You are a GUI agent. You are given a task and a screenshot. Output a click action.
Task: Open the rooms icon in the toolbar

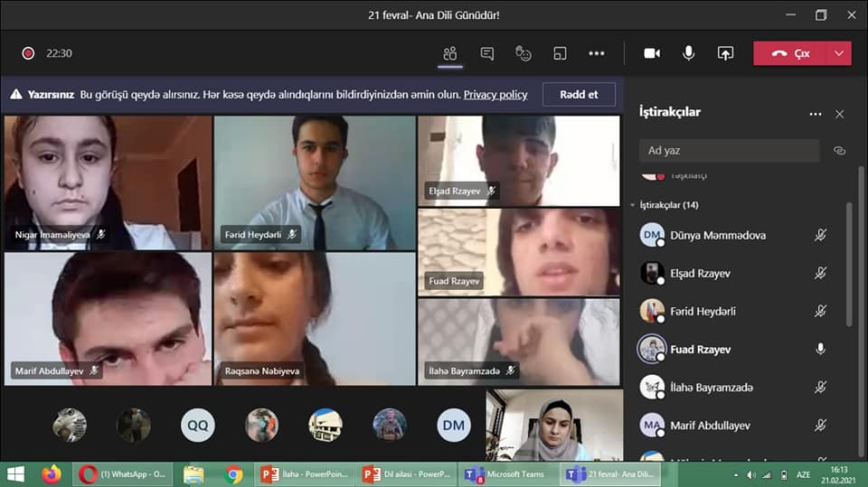point(560,53)
